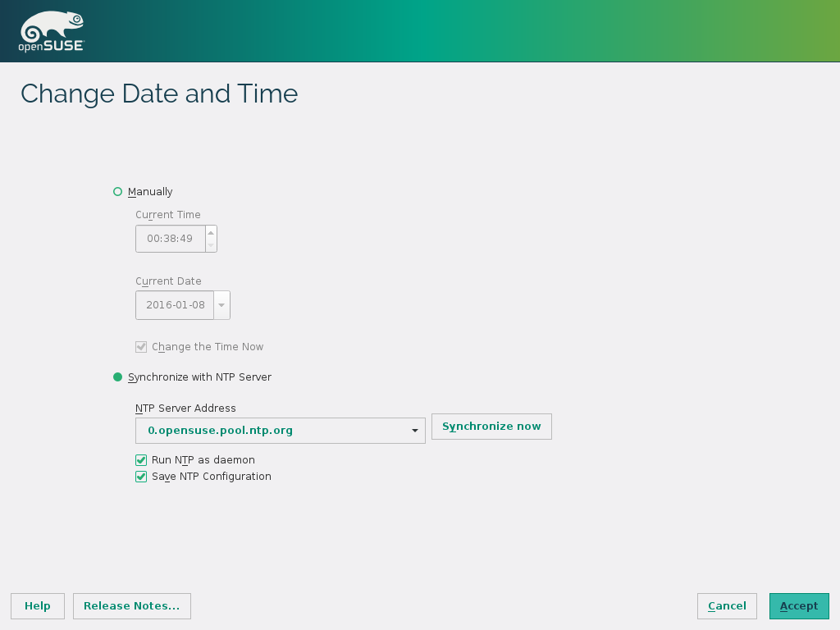Choose Synchronize with NTP Server option
The height and width of the screenshot is (630, 840).
[x=117, y=377]
